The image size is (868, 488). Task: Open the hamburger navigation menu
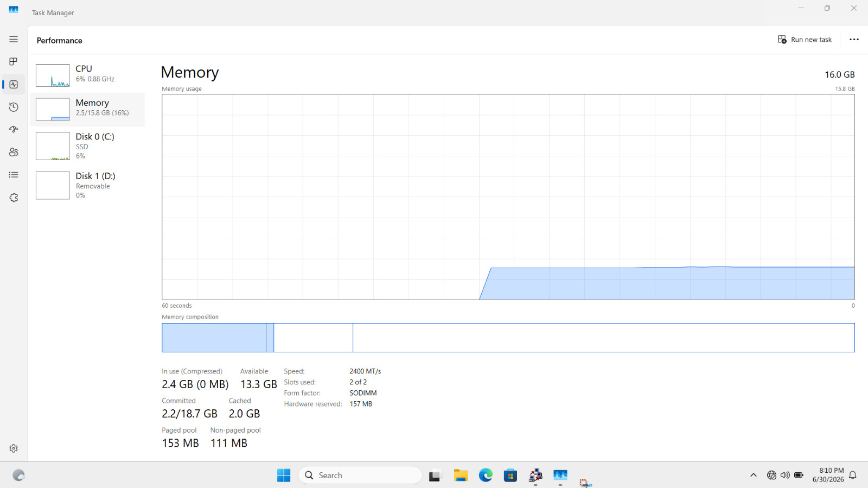(14, 39)
